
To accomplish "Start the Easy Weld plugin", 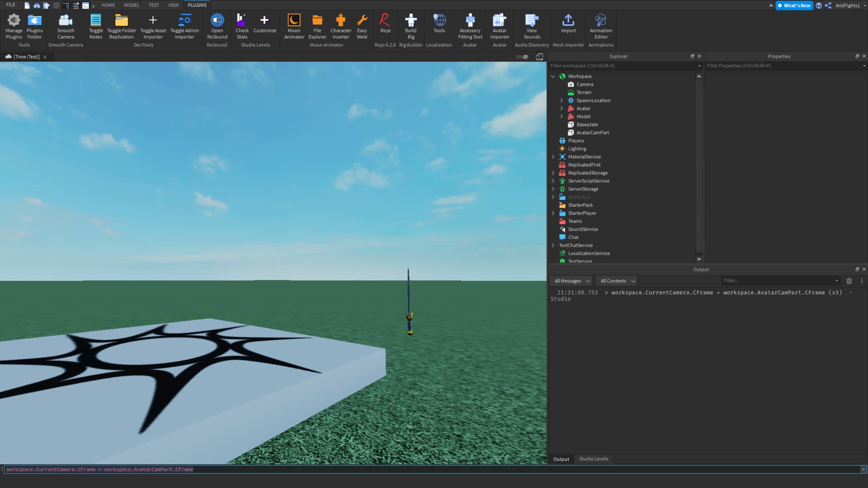I will click(x=362, y=26).
